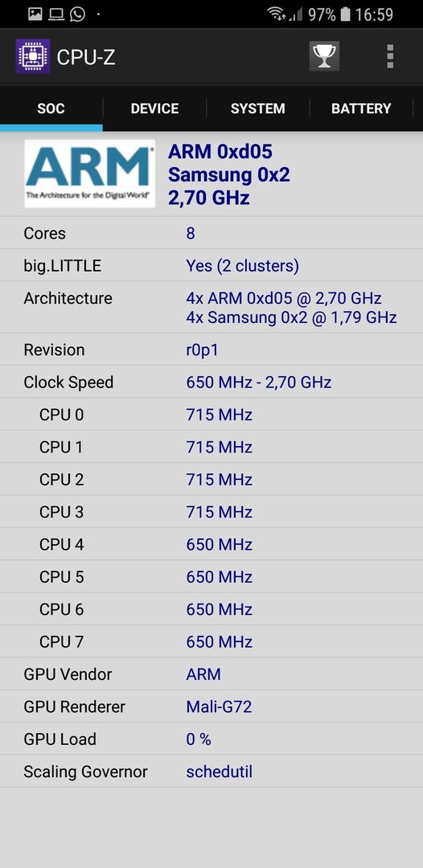Switch to the SYSTEM tab
Screen dimensions: 423x868
click(258, 108)
